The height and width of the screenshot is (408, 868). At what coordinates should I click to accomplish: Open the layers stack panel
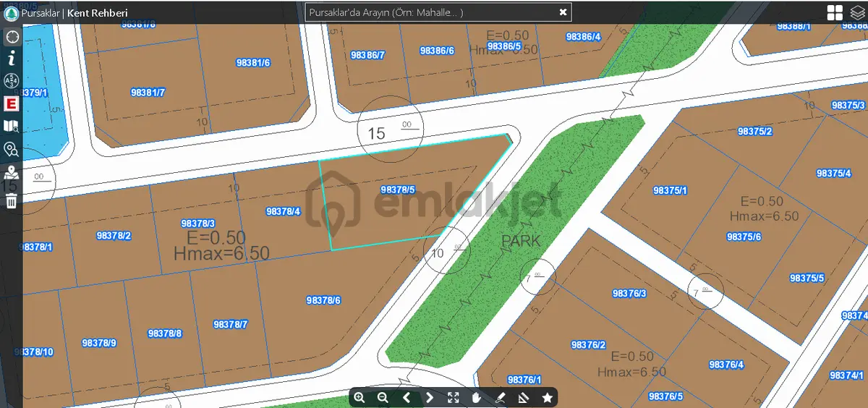coord(858,12)
